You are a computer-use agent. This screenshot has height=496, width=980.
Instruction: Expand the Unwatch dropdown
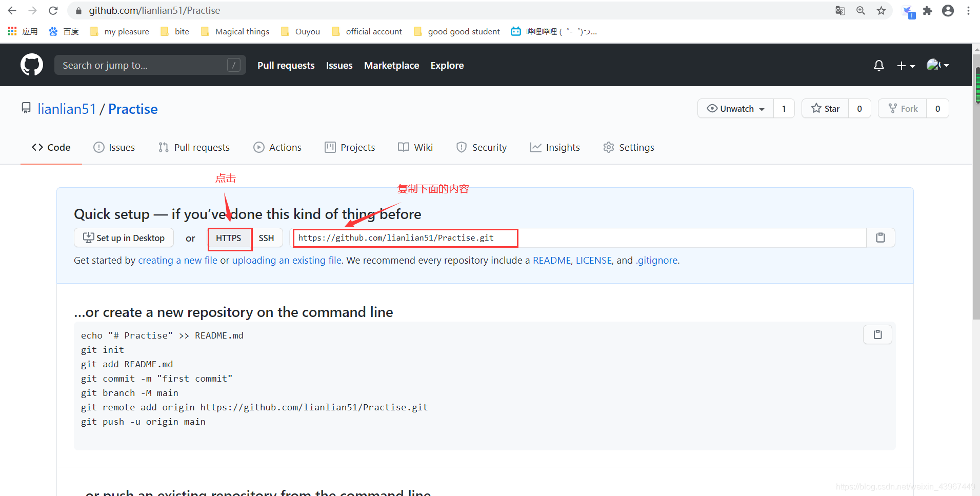735,109
